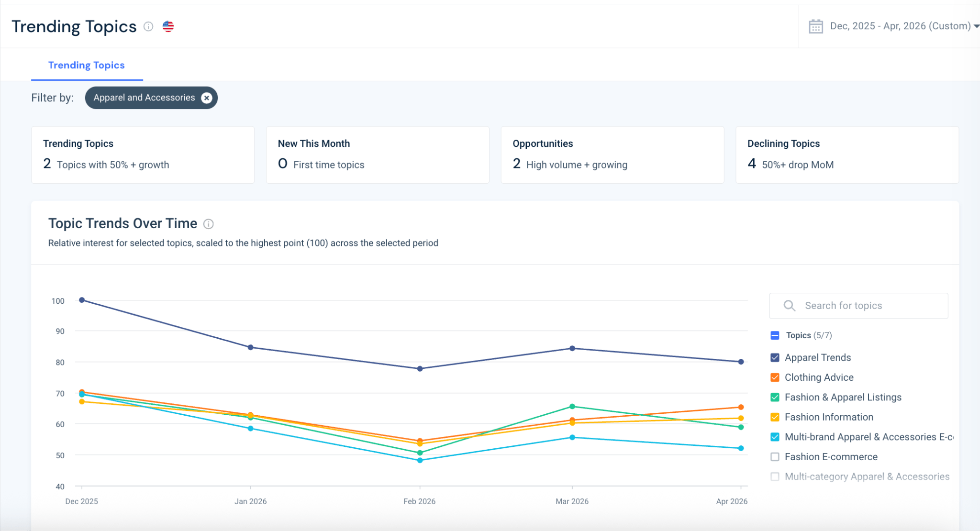Switch to the Trending Topics tab
The height and width of the screenshot is (531, 980).
click(x=87, y=65)
